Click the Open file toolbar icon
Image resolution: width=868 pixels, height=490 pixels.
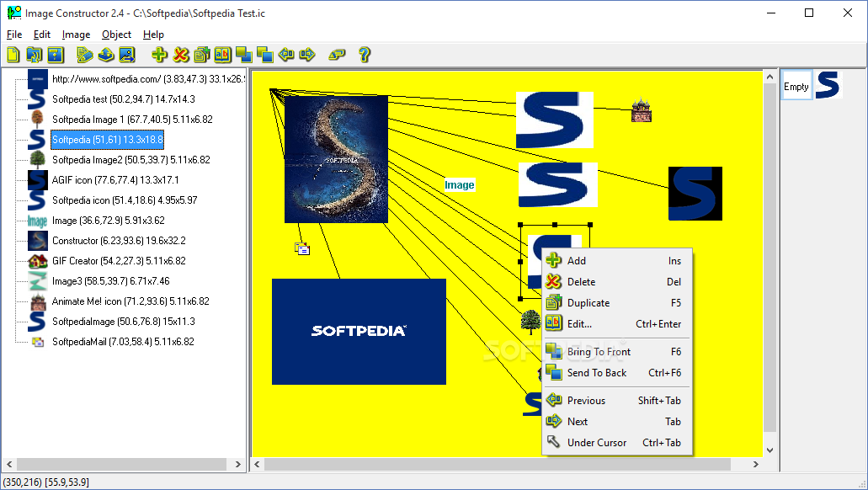pos(35,54)
